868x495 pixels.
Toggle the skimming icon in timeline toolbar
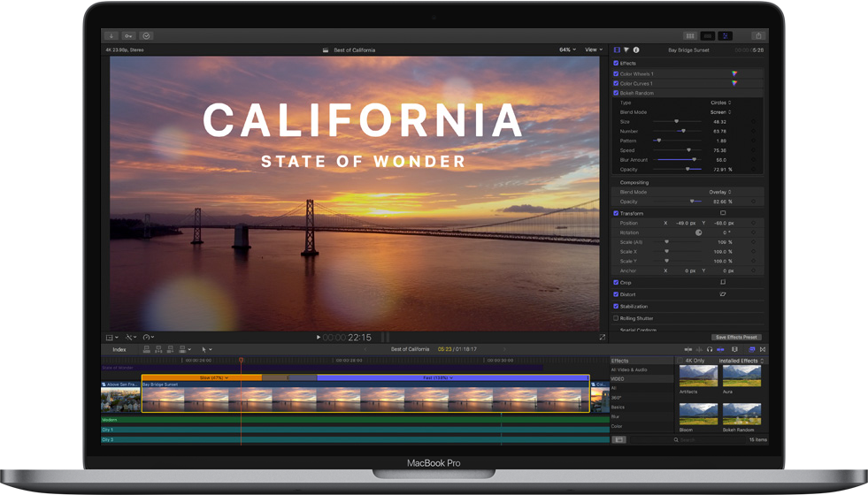tap(688, 349)
